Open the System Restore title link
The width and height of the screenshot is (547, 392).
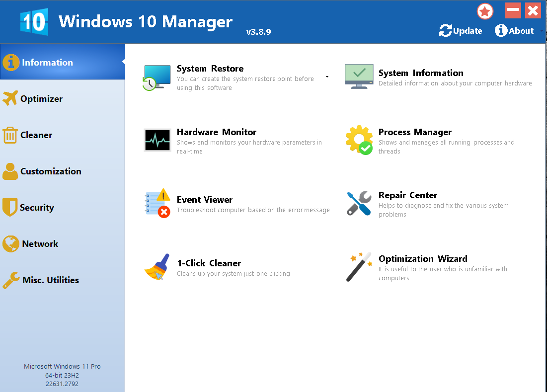click(x=210, y=69)
